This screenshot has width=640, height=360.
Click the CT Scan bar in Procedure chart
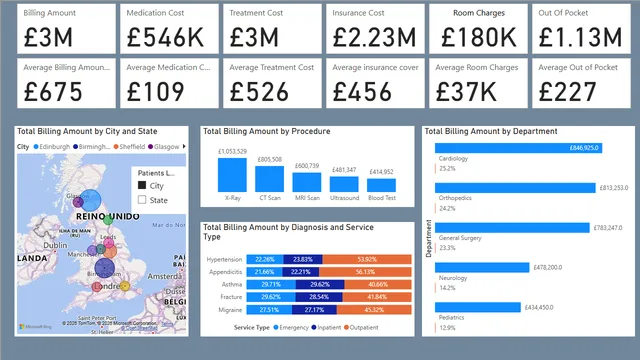click(x=269, y=179)
